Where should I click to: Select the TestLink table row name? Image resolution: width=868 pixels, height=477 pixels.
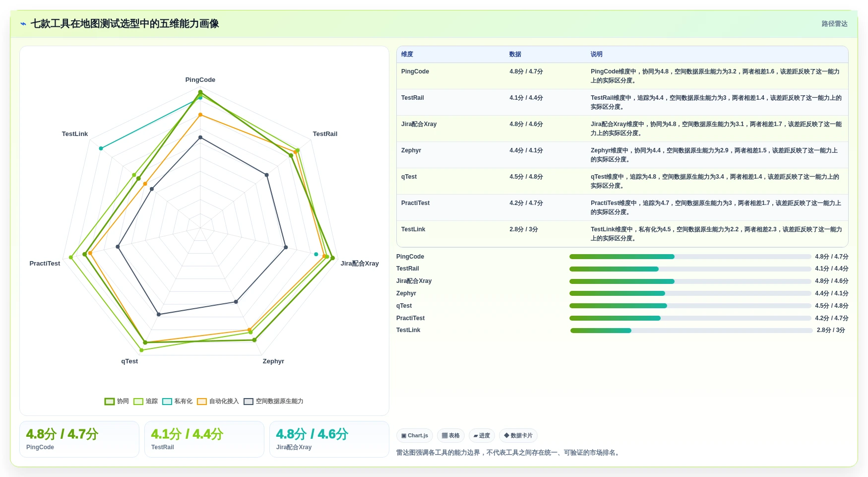point(414,229)
